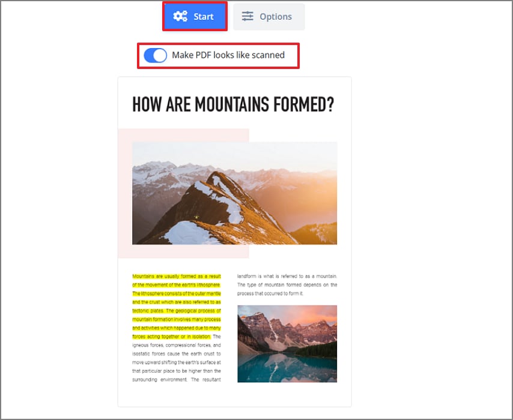Click the Start button text
The image size is (513, 420).
click(x=204, y=17)
